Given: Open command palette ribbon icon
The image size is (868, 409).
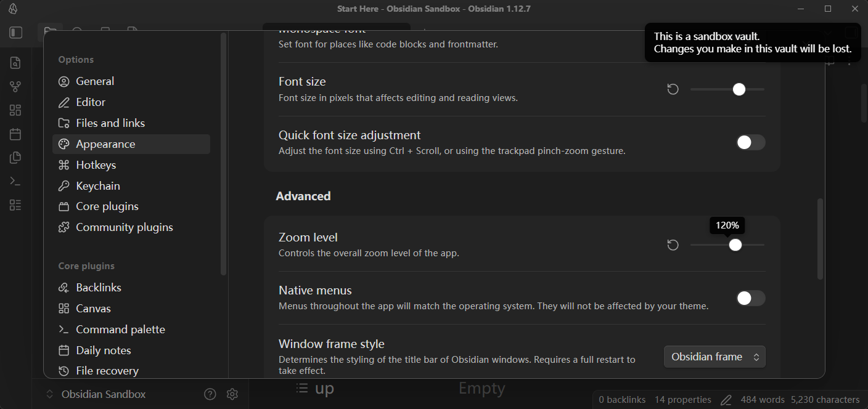Looking at the screenshot, I should tap(15, 181).
